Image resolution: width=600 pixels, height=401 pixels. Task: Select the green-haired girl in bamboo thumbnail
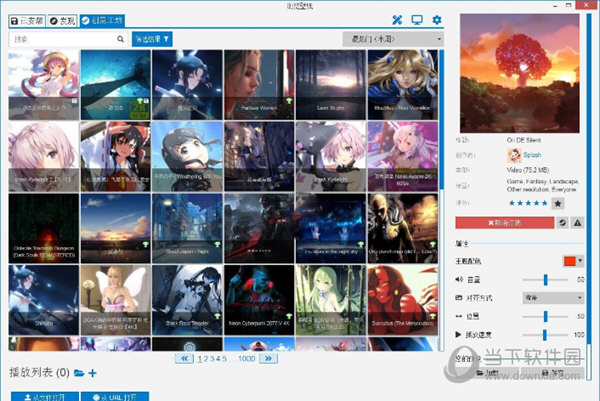[331, 300]
